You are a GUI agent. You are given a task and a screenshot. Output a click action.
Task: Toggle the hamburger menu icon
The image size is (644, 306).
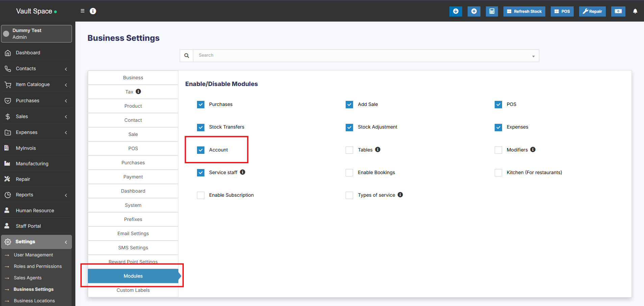click(82, 11)
